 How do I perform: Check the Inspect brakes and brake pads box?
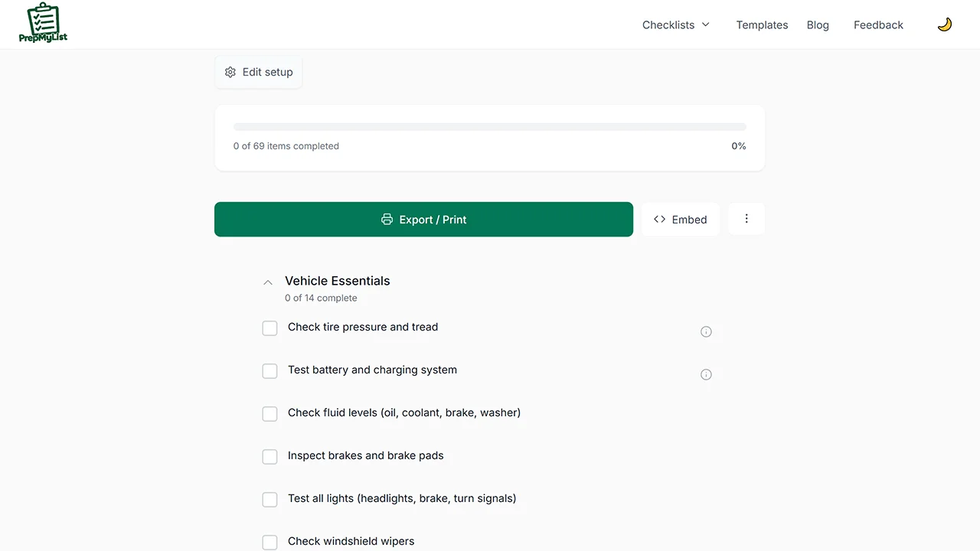coord(269,457)
